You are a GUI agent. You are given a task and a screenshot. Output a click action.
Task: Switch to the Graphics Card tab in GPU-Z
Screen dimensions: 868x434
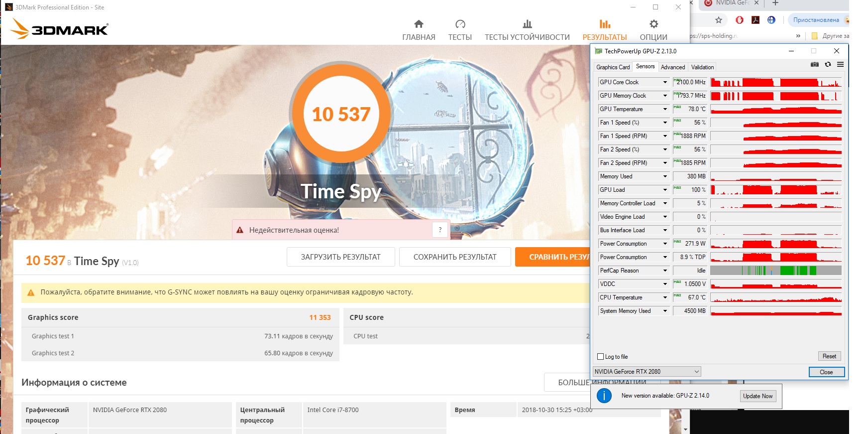pyautogui.click(x=613, y=67)
